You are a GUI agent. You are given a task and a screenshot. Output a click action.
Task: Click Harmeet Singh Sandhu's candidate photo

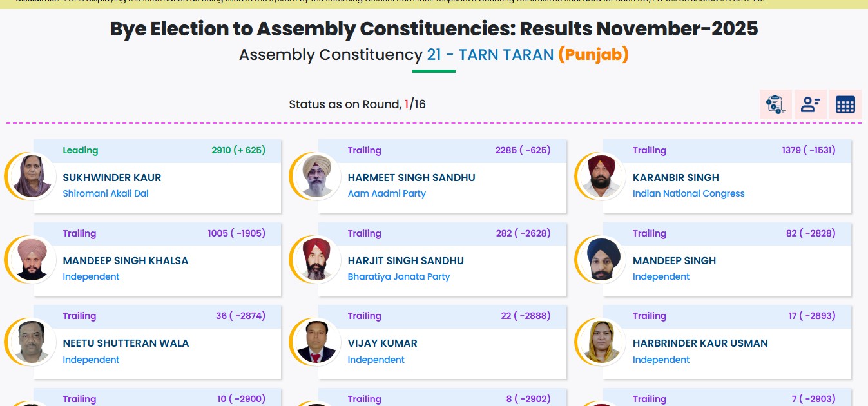click(x=316, y=177)
